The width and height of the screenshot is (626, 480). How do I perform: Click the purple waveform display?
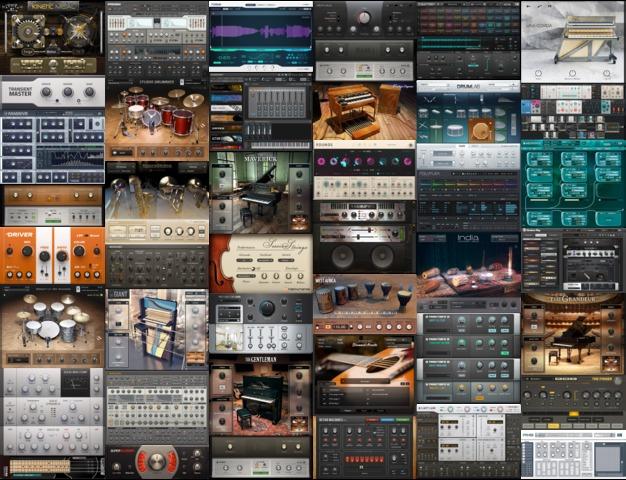pos(261,33)
